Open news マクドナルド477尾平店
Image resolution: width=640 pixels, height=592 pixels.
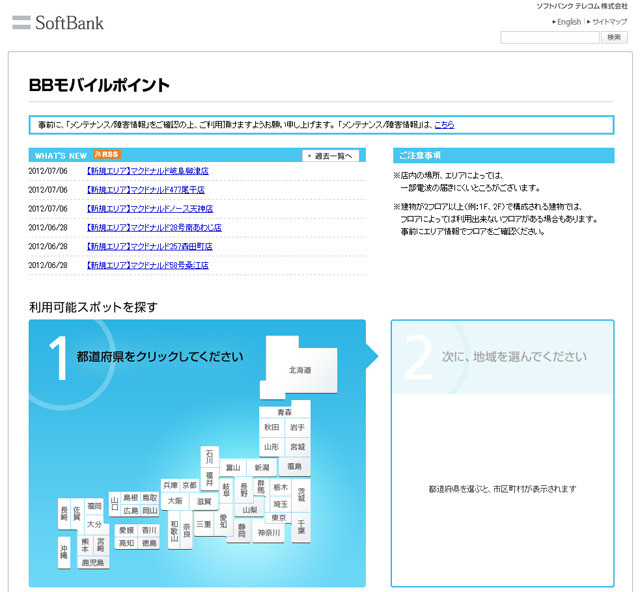click(146, 189)
